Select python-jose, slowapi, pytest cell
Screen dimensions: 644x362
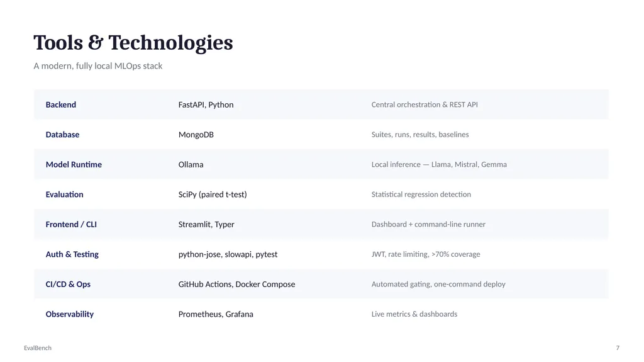(228, 254)
